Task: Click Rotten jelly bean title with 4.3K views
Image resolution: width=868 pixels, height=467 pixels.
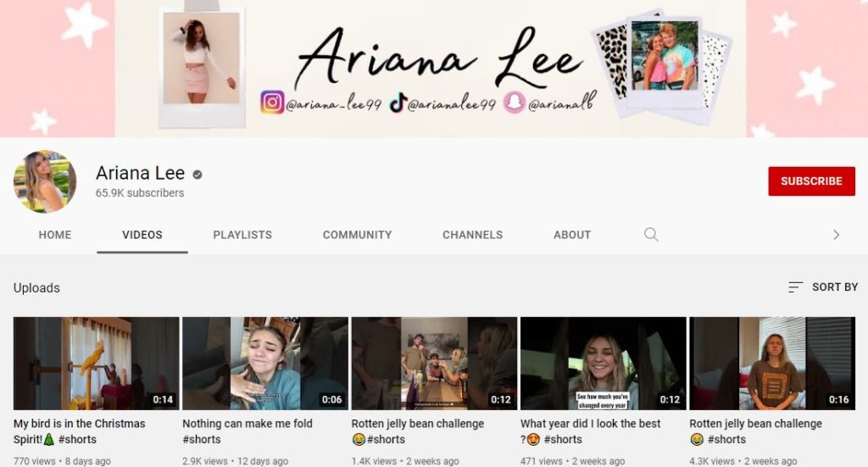Action: coord(755,431)
